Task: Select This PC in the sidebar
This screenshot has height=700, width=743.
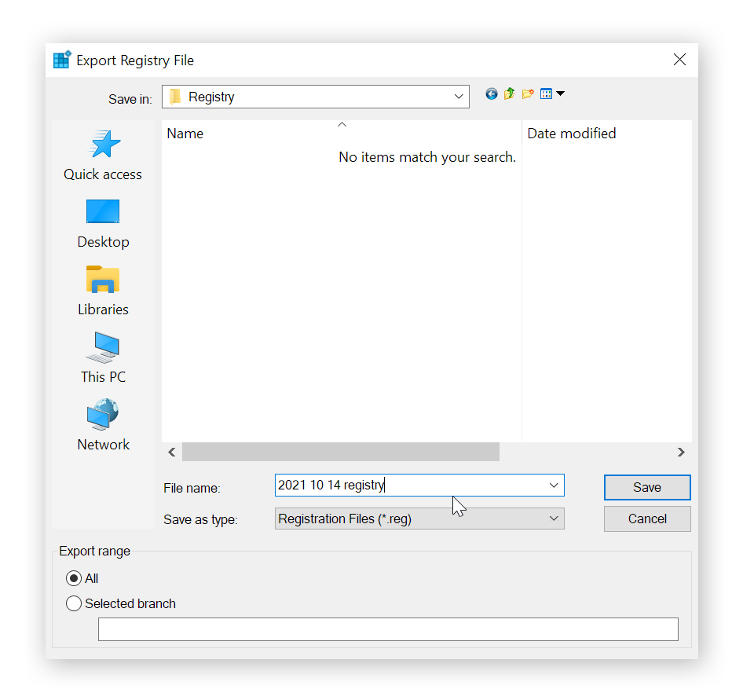Action: pyautogui.click(x=102, y=358)
